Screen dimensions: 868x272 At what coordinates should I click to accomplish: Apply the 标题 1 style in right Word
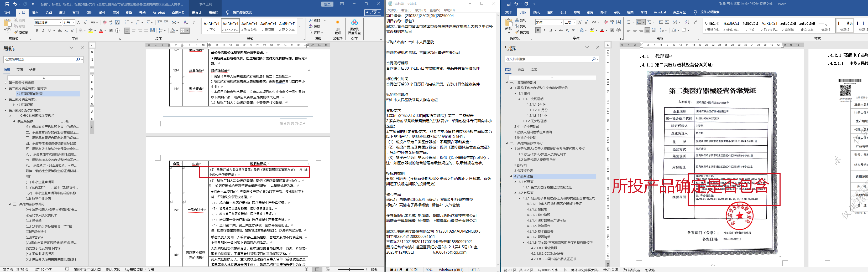pyautogui.click(x=825, y=26)
